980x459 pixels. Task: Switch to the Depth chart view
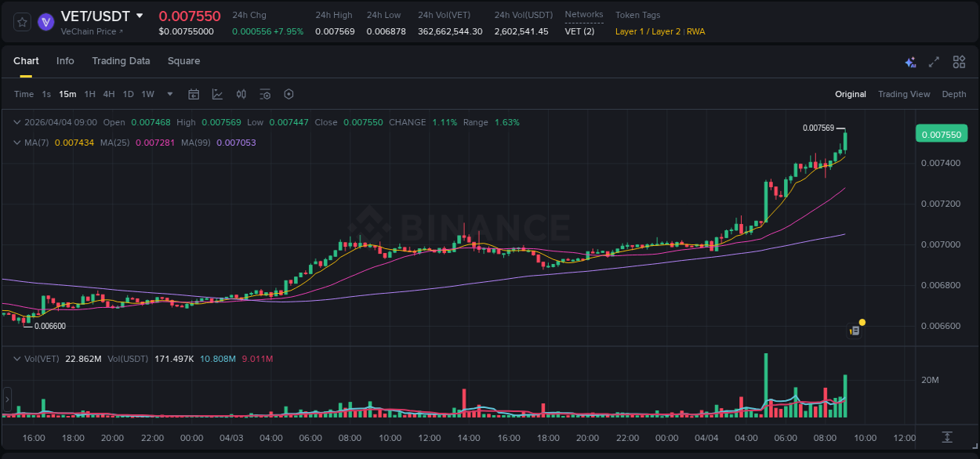(x=954, y=94)
